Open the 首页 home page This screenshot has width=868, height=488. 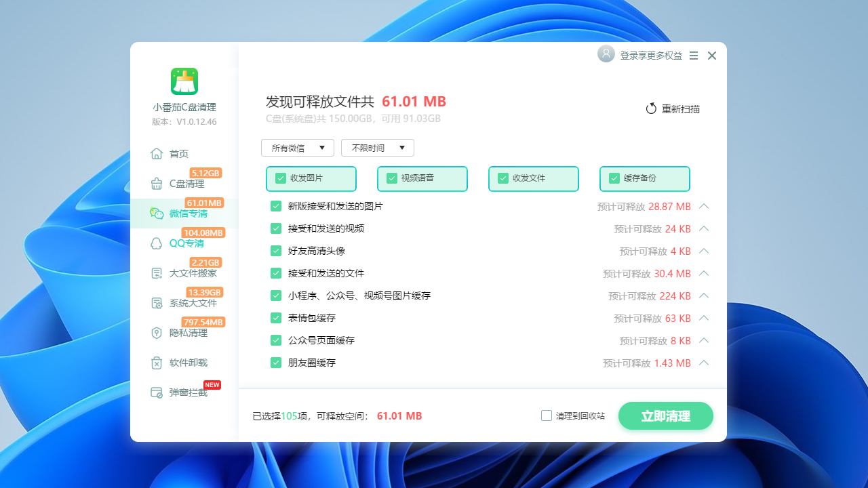(175, 154)
